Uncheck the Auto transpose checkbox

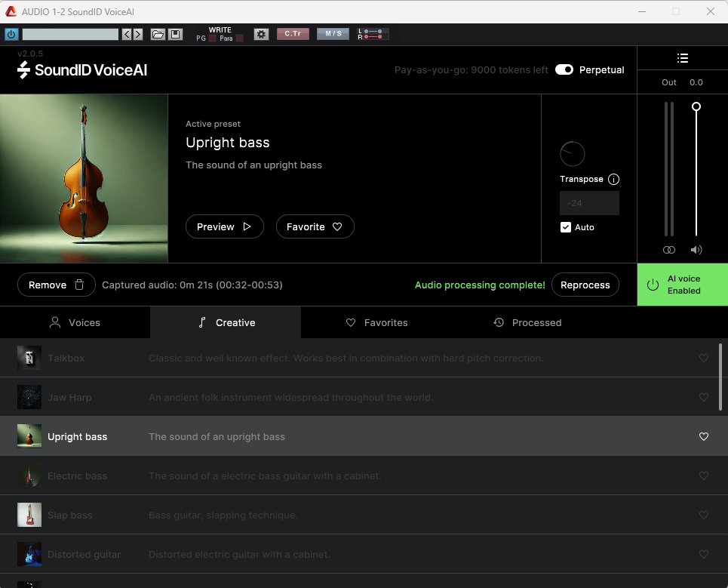pyautogui.click(x=566, y=227)
